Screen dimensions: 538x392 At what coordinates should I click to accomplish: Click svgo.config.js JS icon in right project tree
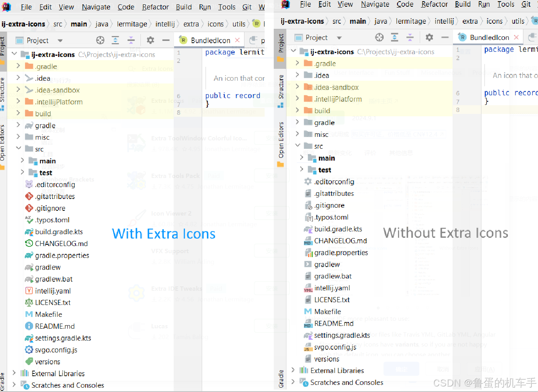(x=308, y=347)
